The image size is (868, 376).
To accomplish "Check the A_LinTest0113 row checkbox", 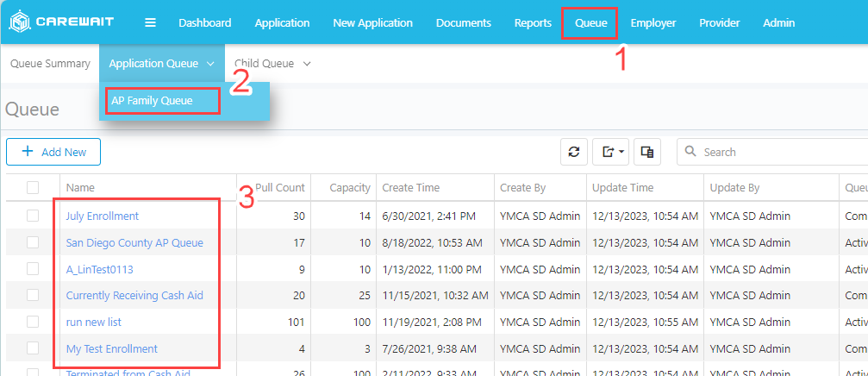I will click(x=33, y=269).
